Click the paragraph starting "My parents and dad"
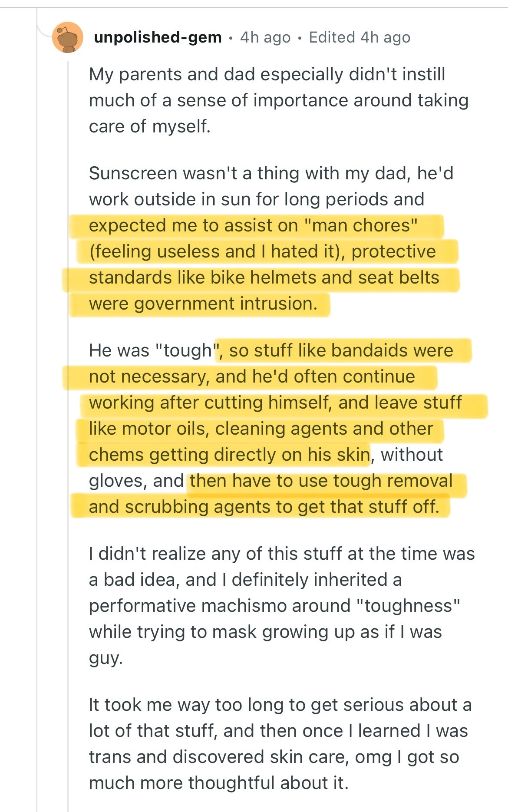 [267, 74]
